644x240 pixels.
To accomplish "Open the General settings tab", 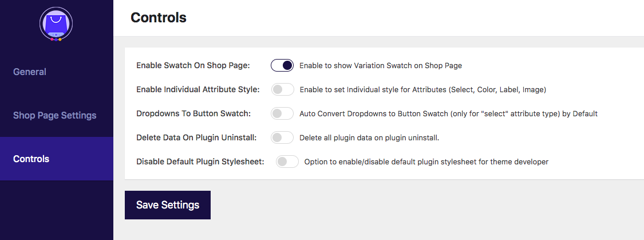I will [x=30, y=72].
